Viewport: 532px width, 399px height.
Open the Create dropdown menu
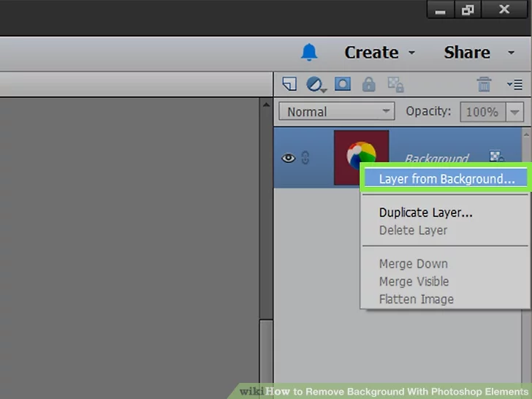pos(380,53)
